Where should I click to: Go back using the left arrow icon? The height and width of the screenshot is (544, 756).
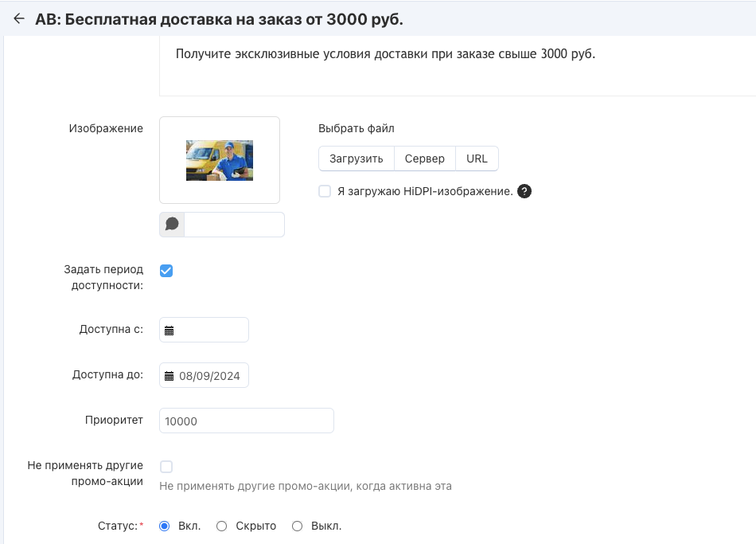point(19,19)
